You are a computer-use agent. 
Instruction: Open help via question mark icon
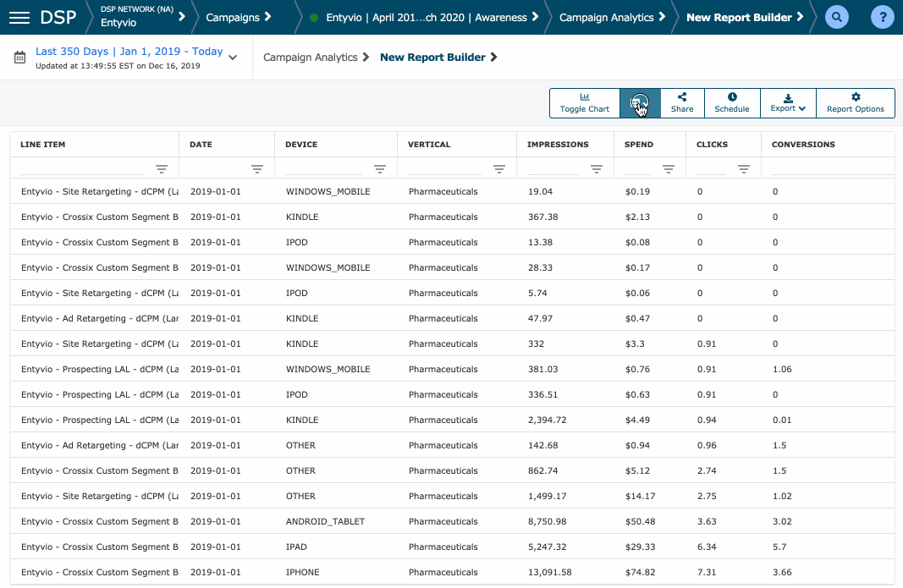click(882, 17)
